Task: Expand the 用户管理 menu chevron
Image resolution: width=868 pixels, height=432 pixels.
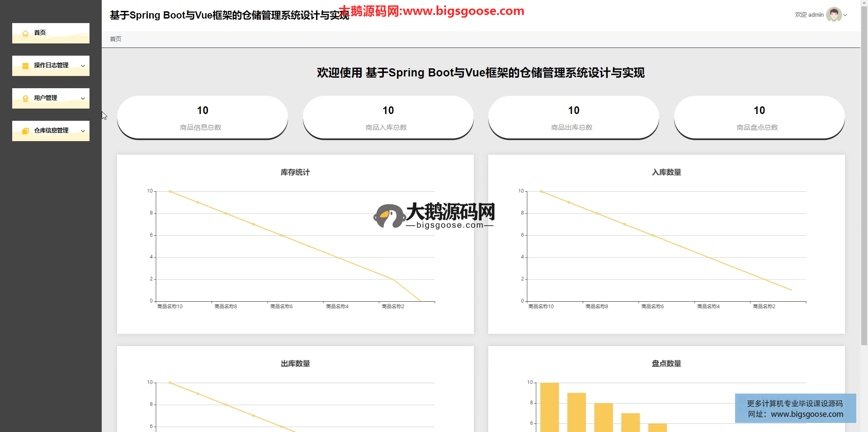Action: click(83, 98)
